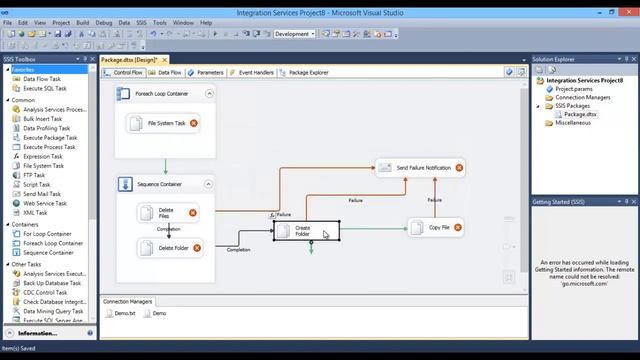Image resolution: width=640 pixels, height=360 pixels.
Task: Collapse the Favorites toolbox group
Action: click(7, 70)
